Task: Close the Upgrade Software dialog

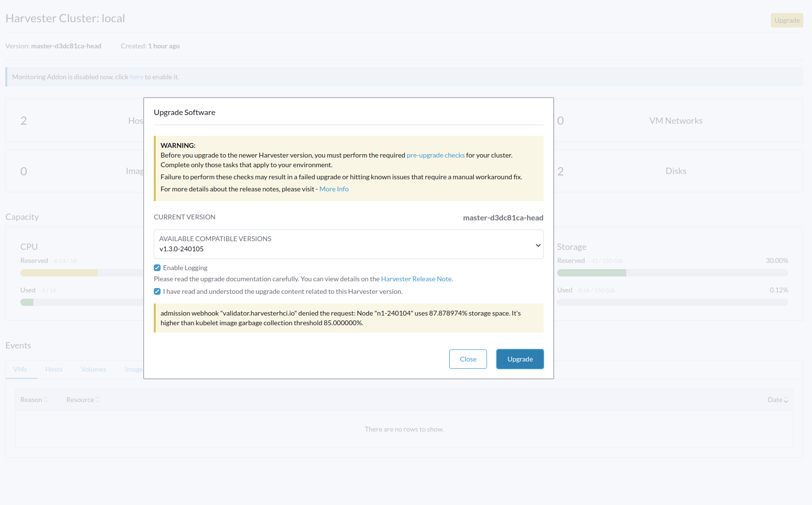Action: coord(468,359)
